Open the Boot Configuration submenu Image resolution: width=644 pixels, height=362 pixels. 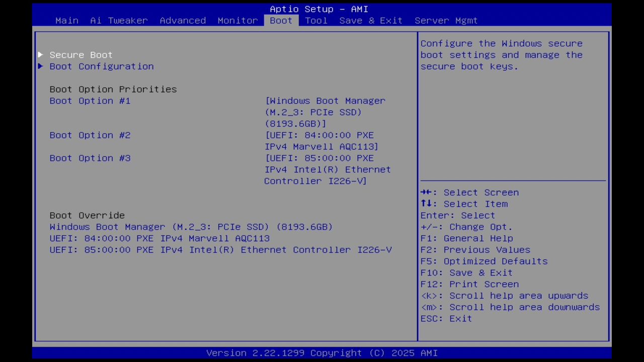pyautogui.click(x=101, y=66)
